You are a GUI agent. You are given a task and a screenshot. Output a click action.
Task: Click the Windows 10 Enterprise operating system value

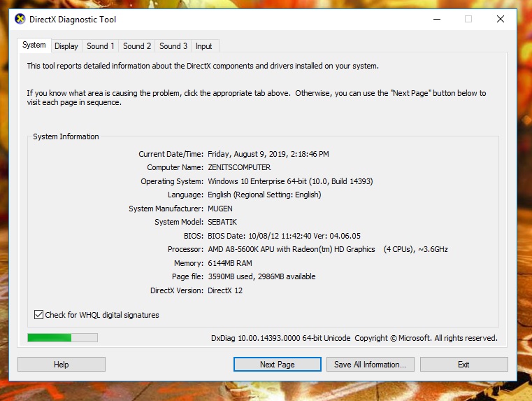[290, 181]
